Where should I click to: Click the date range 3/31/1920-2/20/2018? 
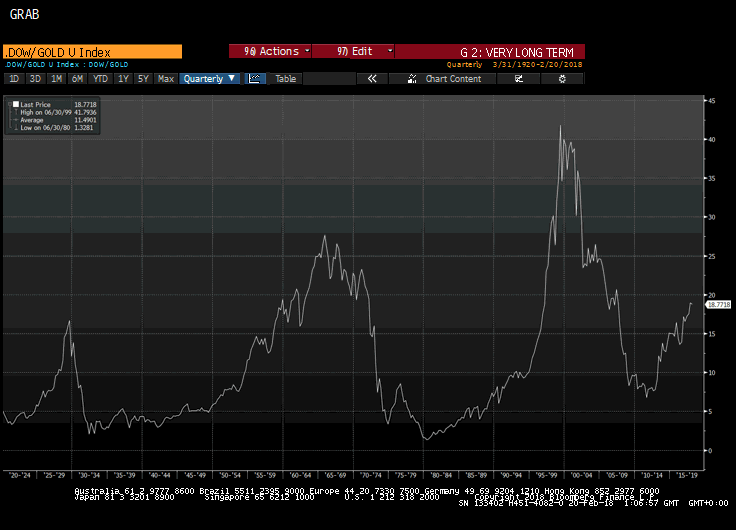tap(537, 65)
